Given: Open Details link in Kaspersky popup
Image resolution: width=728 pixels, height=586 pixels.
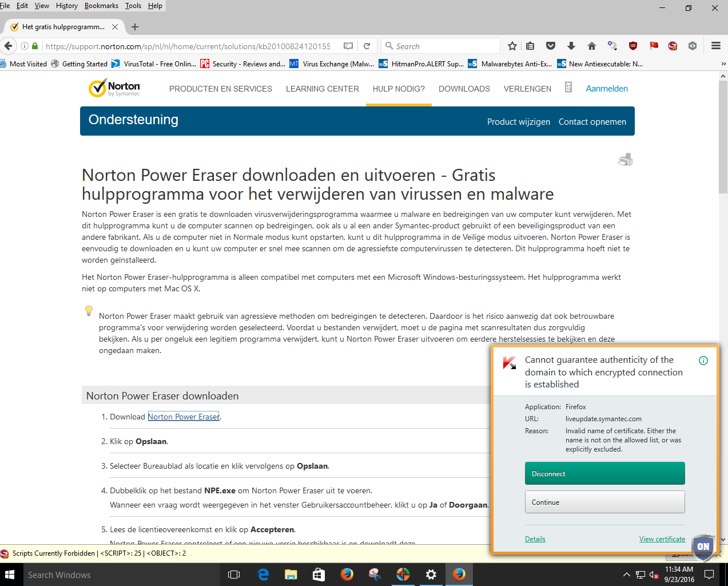Looking at the screenshot, I should coord(535,539).
